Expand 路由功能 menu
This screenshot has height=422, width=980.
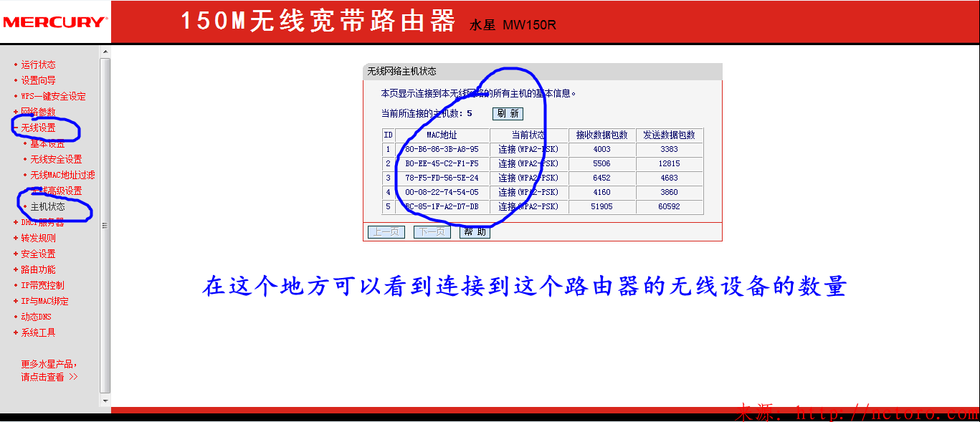pyautogui.click(x=38, y=269)
